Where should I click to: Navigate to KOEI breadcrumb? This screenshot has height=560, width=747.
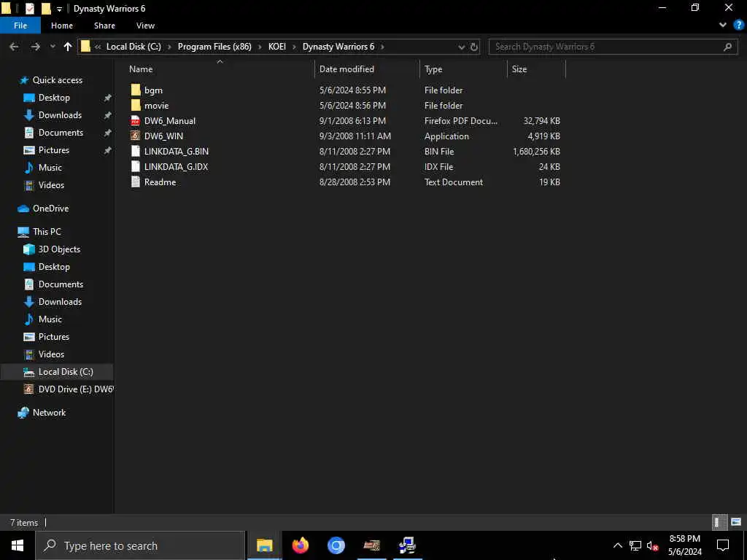click(276, 47)
